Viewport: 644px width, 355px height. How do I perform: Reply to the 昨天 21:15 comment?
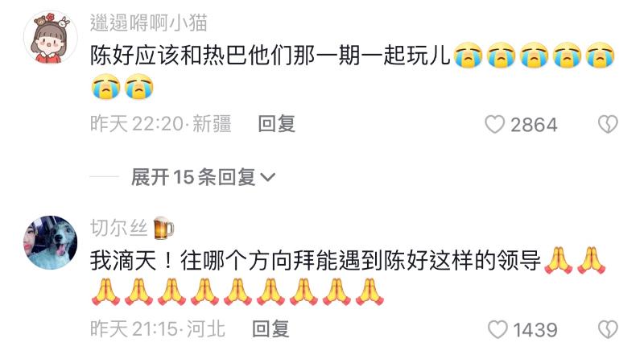click(270, 329)
